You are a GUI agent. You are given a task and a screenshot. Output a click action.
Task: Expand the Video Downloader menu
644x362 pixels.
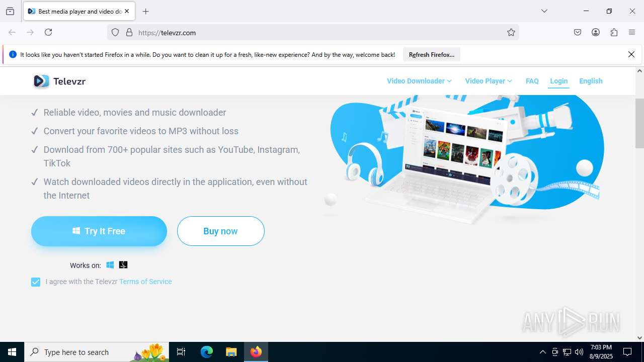tap(419, 81)
